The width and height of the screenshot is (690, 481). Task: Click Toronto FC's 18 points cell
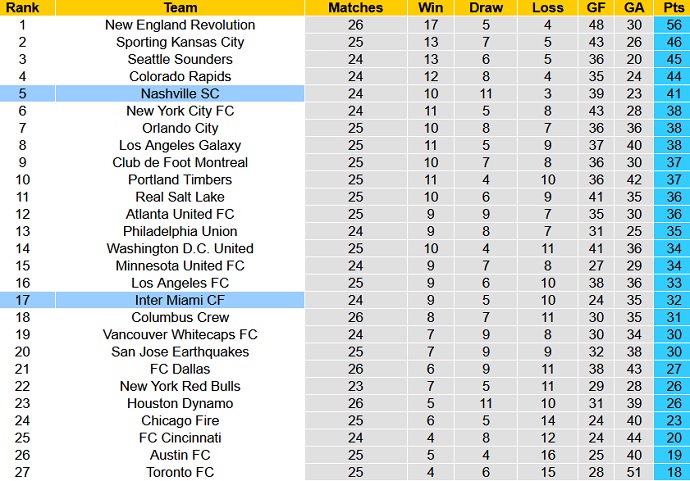tap(673, 472)
